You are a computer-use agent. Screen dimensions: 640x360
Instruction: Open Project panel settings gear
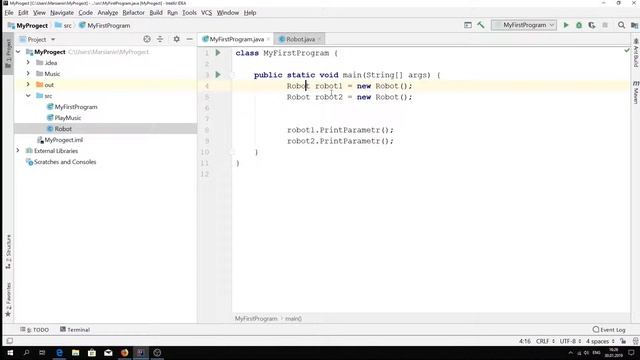(x=176, y=39)
